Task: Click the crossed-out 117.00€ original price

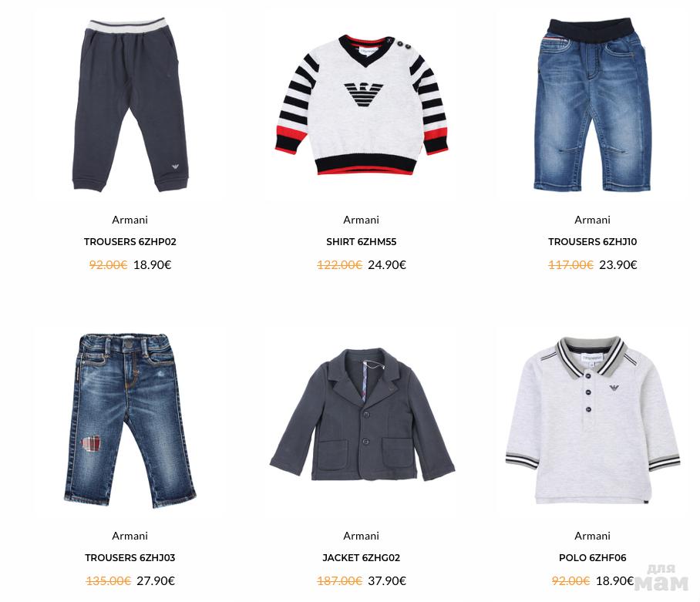Action: [x=570, y=265]
